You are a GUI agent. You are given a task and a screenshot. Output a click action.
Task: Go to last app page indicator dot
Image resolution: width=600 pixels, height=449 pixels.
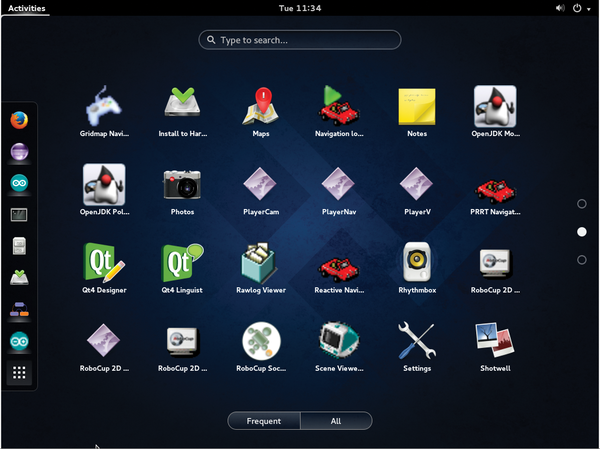582,260
